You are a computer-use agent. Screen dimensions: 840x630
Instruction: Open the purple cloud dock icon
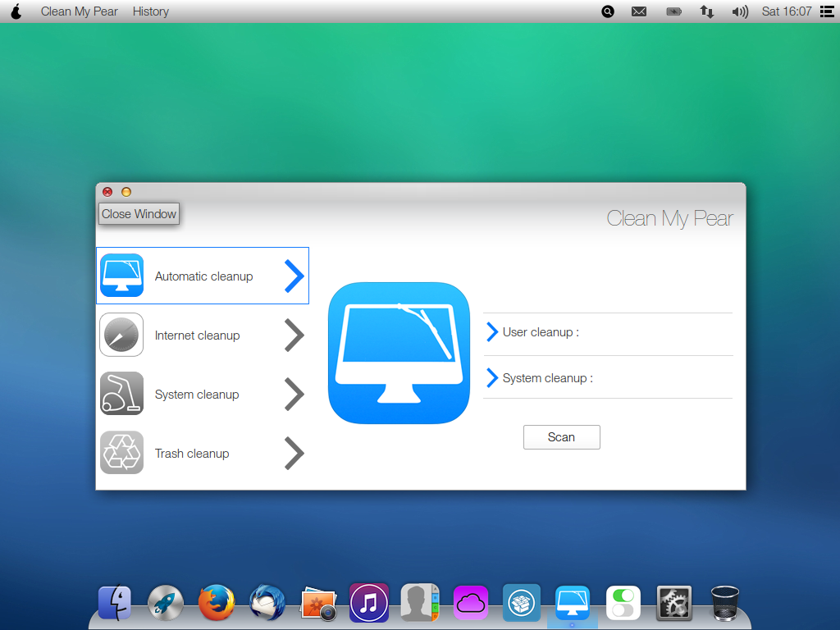(470, 603)
